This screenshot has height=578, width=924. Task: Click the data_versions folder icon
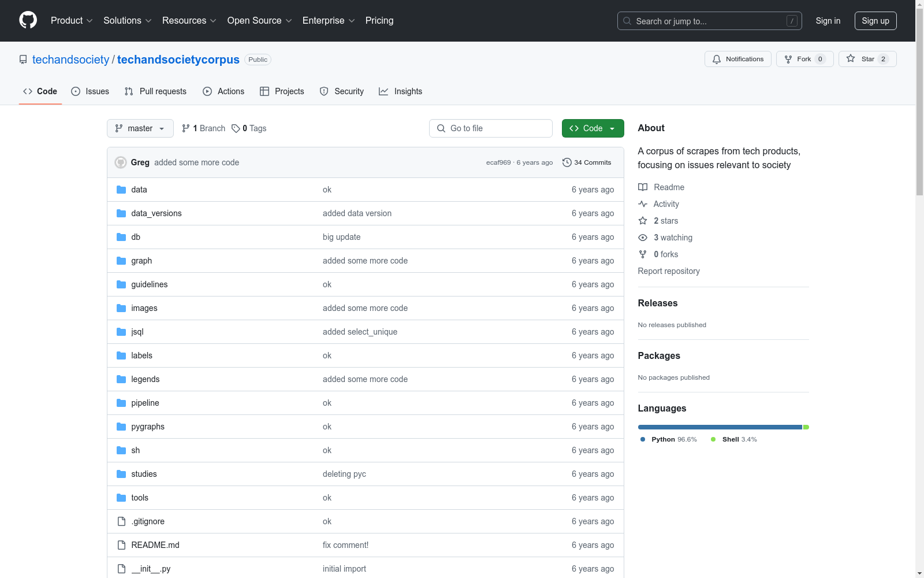(x=121, y=213)
